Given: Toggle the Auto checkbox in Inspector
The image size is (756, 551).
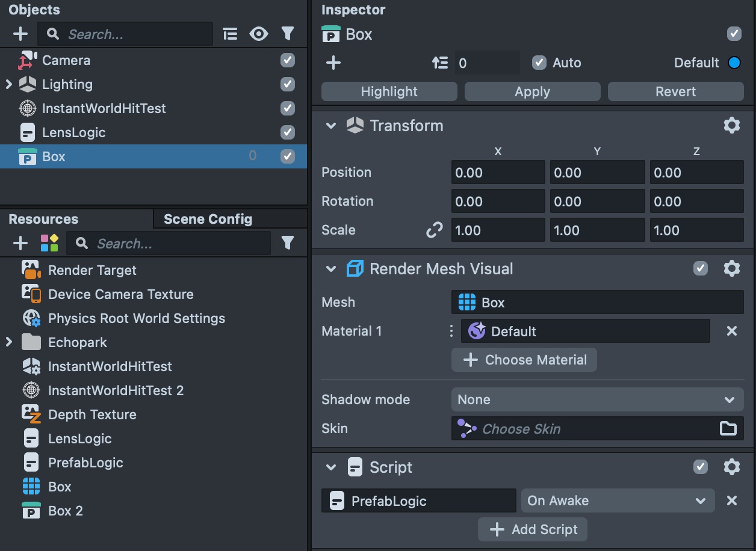Looking at the screenshot, I should pos(539,63).
